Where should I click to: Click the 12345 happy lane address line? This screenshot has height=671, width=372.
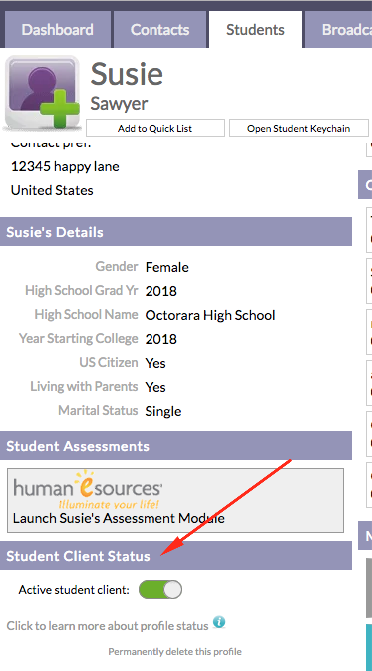click(x=65, y=166)
